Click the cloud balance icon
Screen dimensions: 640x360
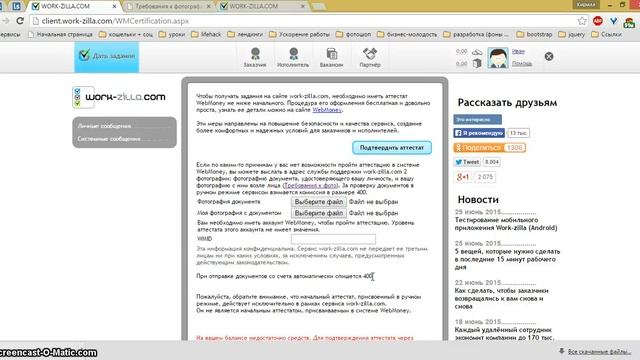(x=477, y=52)
